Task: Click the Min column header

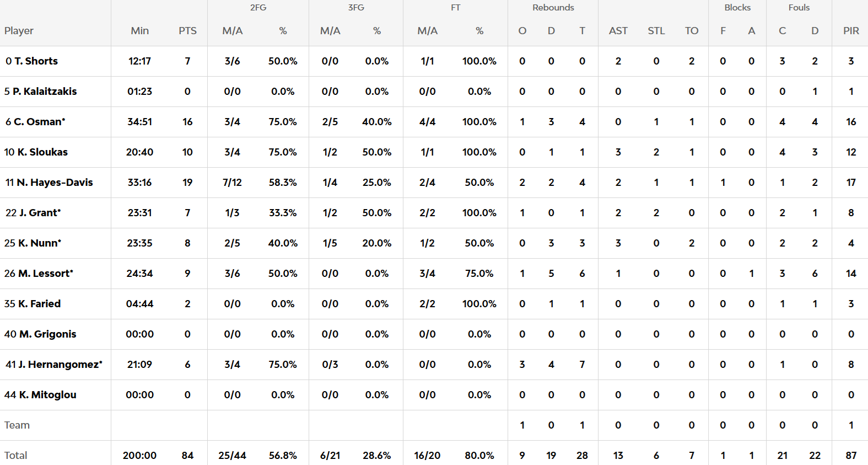Action: click(139, 31)
